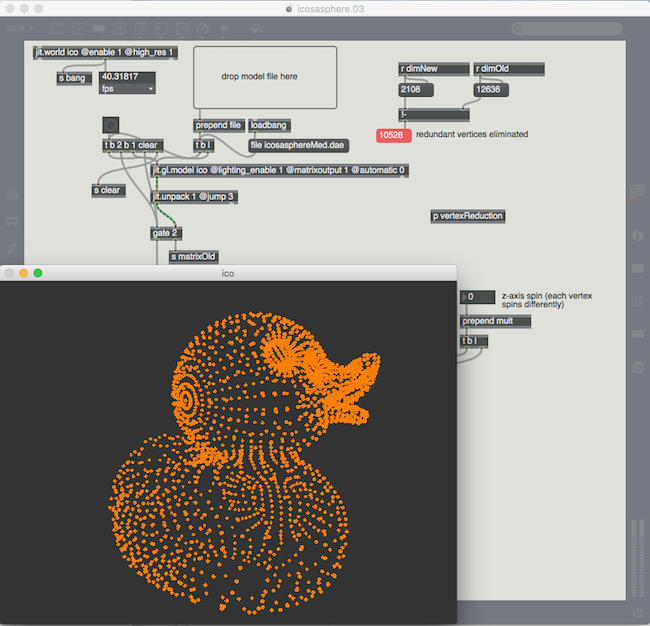Maximize the ico window with green button
The image size is (650, 626).
[x=38, y=273]
